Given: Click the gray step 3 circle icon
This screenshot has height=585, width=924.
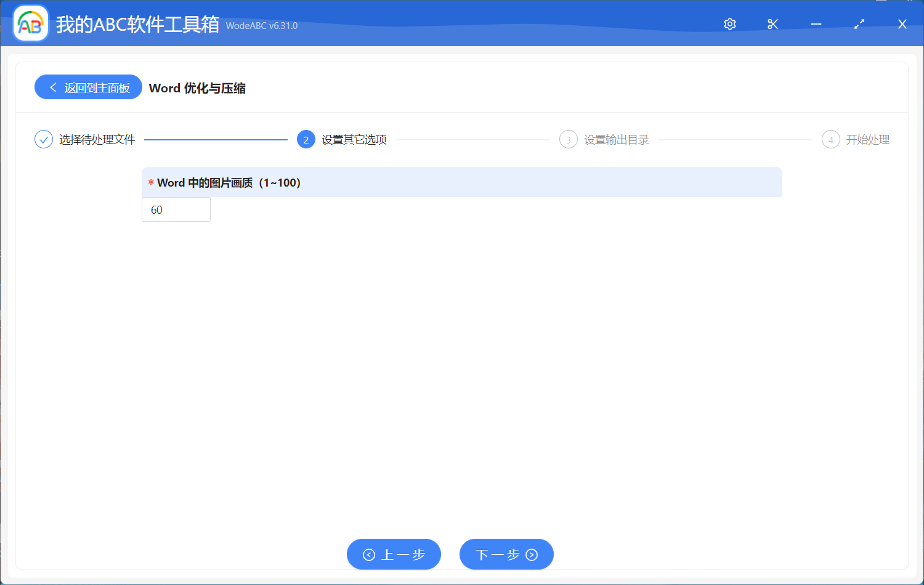Looking at the screenshot, I should point(568,139).
